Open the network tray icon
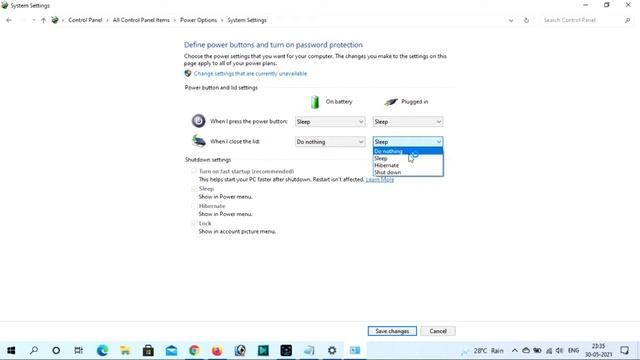The height and width of the screenshot is (360, 640). 549,351
